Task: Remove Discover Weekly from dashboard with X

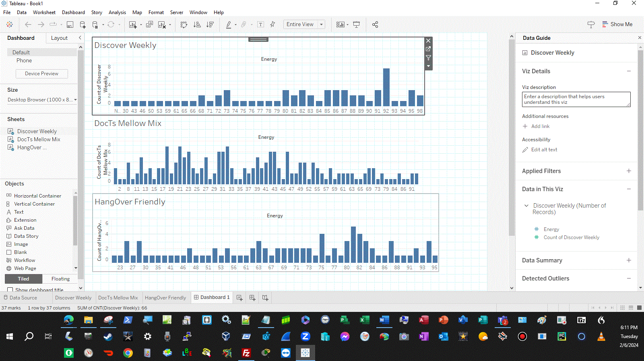Action: [x=428, y=41]
